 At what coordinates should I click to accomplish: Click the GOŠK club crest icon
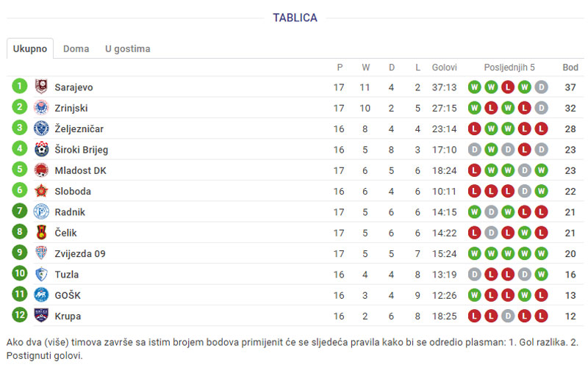click(41, 294)
